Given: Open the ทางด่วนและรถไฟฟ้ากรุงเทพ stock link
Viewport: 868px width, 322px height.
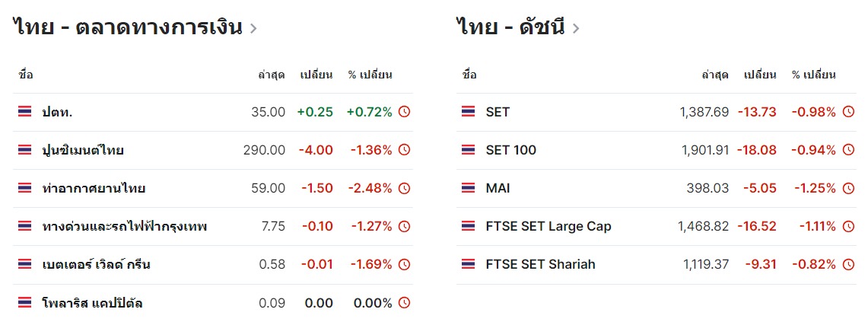Looking at the screenshot, I should [125, 226].
